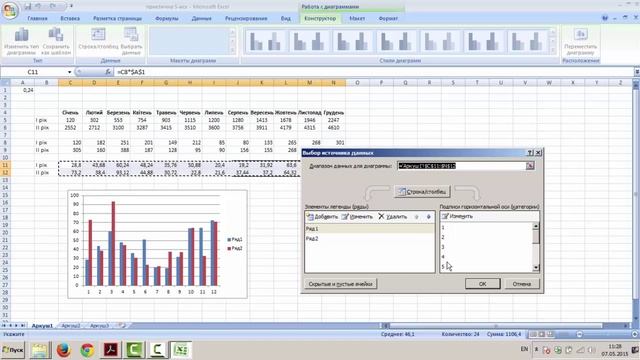
Task: Click the 'Пуск' Start button
Action: tap(13, 350)
